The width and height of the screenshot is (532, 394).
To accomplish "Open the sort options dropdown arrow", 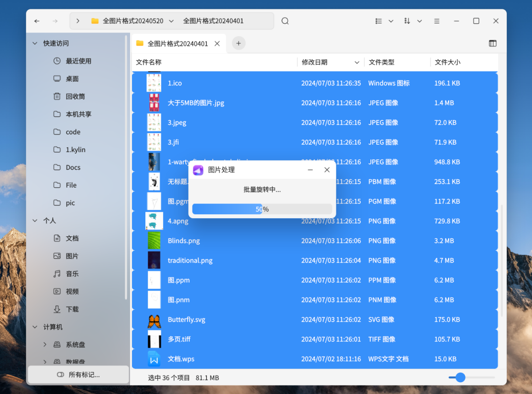I will [x=420, y=21].
